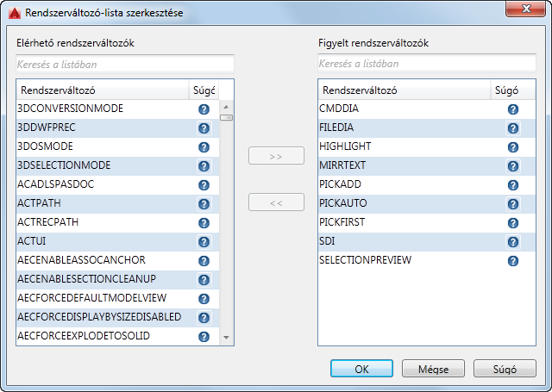
Task: Show help for SELECTIONPREVIEW
Action: click(513, 261)
